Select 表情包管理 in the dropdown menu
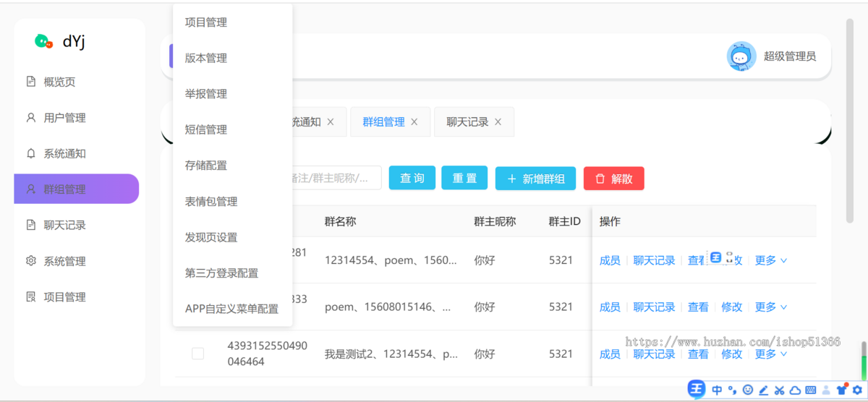This screenshot has width=868, height=402. pos(233,201)
